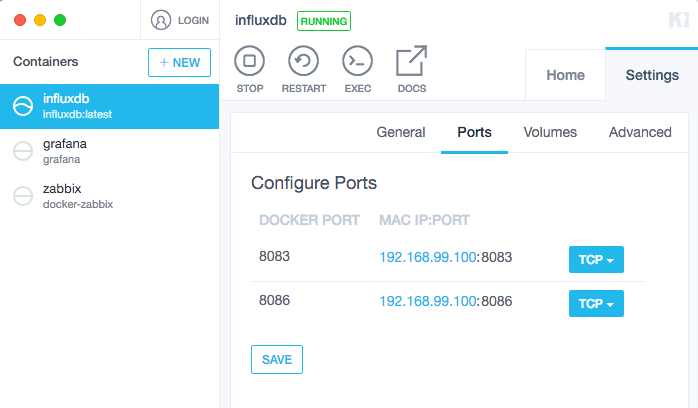
Task: Save the port configuration
Action: click(277, 360)
